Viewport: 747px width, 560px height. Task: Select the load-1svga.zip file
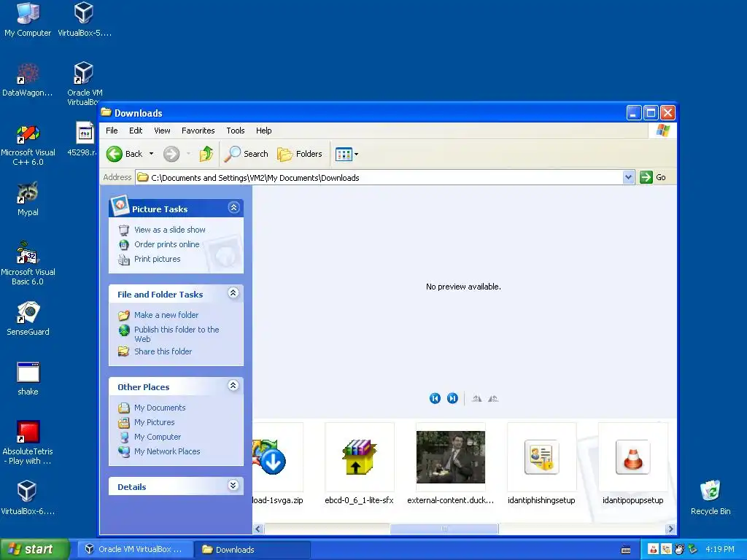(x=277, y=463)
